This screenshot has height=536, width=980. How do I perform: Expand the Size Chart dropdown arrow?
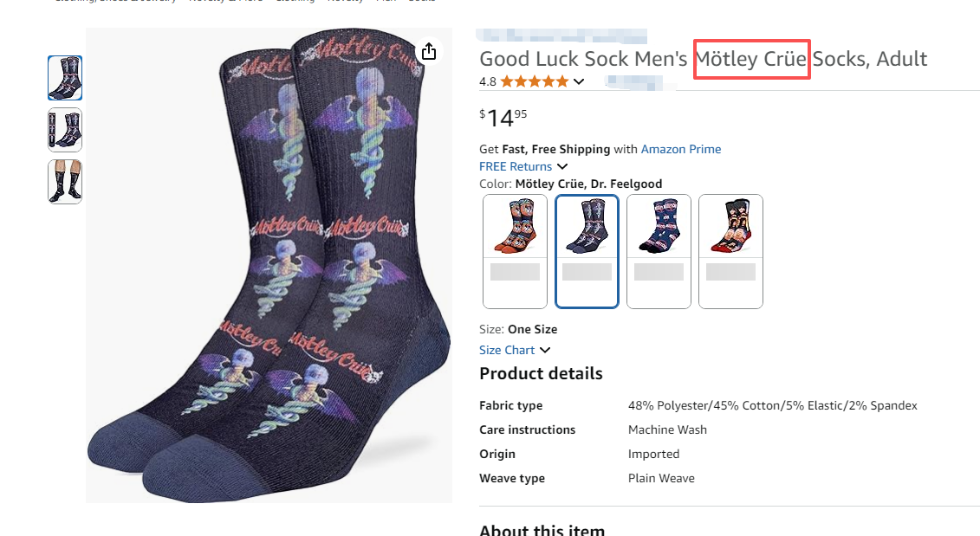click(545, 350)
